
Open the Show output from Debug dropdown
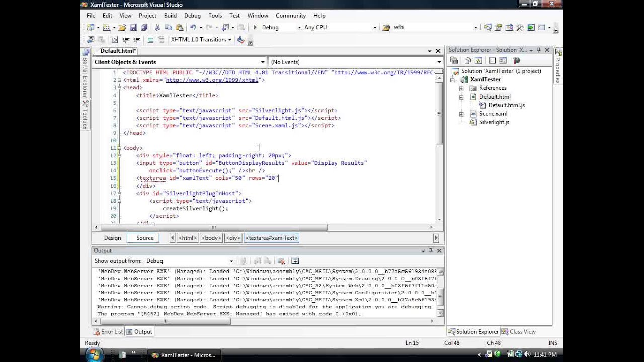pyautogui.click(x=231, y=261)
